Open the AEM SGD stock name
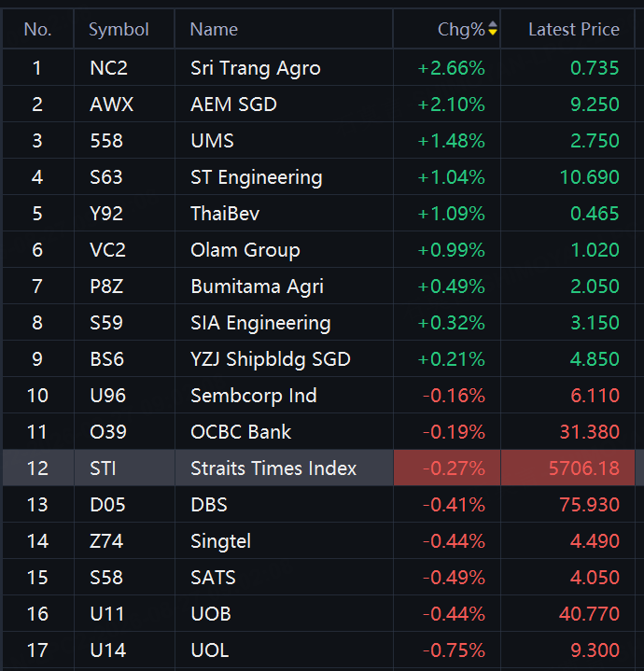The width and height of the screenshot is (644, 671). pos(233,105)
